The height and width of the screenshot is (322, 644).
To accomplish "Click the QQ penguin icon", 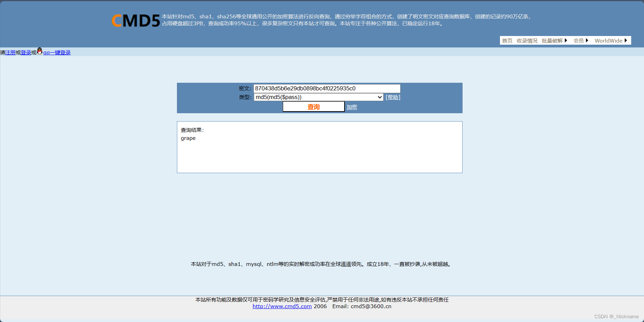I will pyautogui.click(x=39, y=51).
